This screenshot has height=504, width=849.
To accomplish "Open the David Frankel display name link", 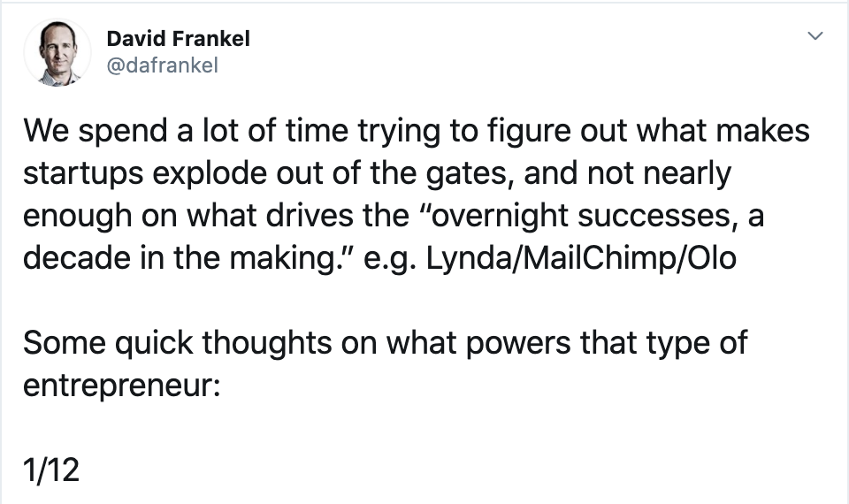I will [x=178, y=39].
